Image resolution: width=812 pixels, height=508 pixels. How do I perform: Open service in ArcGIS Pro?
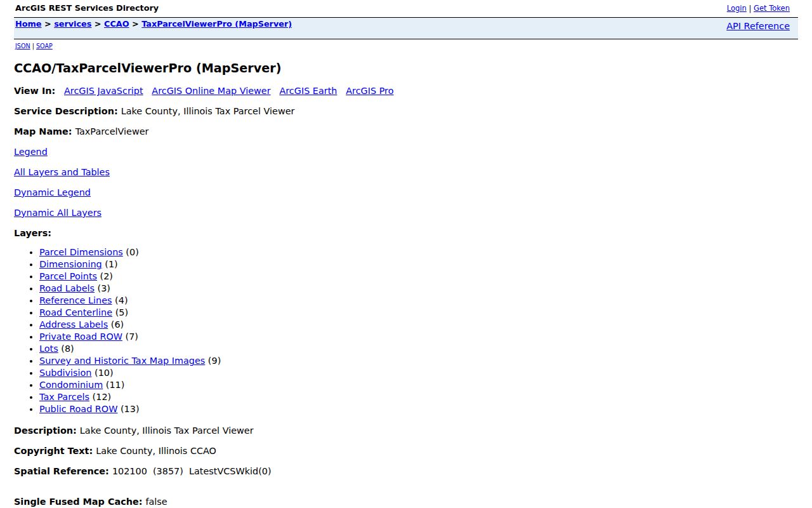[x=370, y=91]
